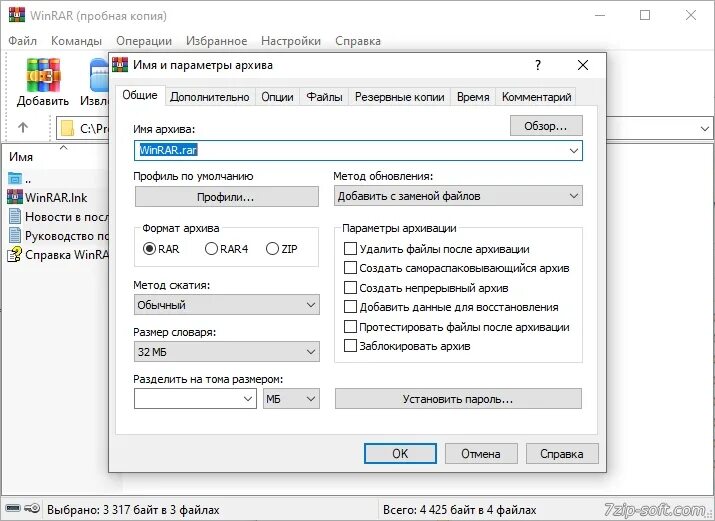Select 'WinRAR.lnk' file name

[x=56, y=197]
